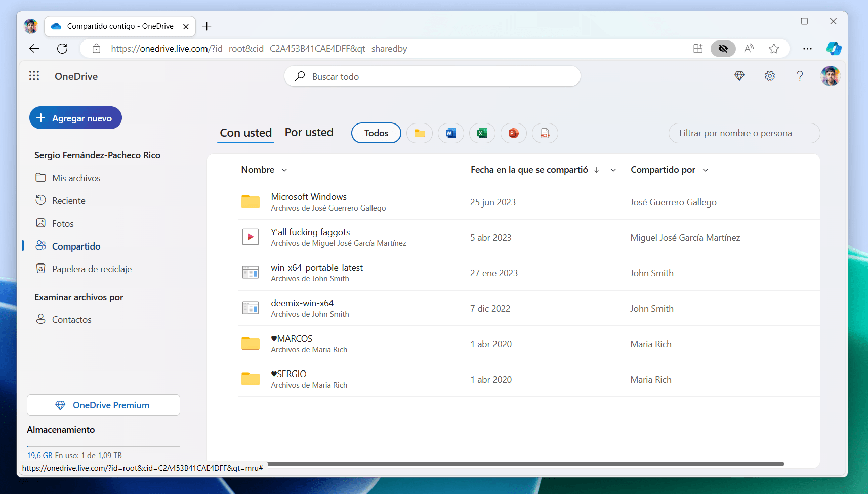
Task: Select the Excel files filter icon
Action: [x=482, y=133]
